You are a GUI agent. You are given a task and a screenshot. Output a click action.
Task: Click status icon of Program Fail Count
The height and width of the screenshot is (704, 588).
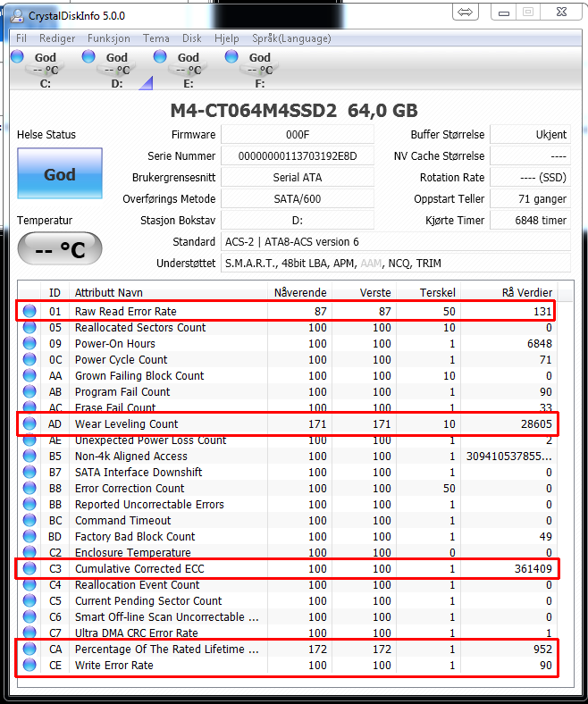coord(29,391)
